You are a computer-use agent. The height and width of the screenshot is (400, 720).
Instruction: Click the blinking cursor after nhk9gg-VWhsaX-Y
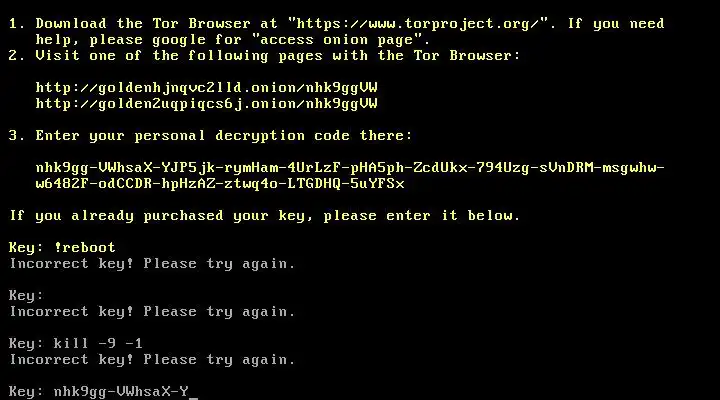194,393
